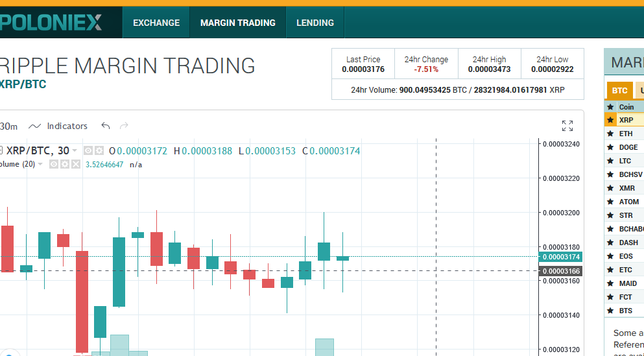
Task: Select LTC in the markets list
Action: pyautogui.click(x=625, y=161)
